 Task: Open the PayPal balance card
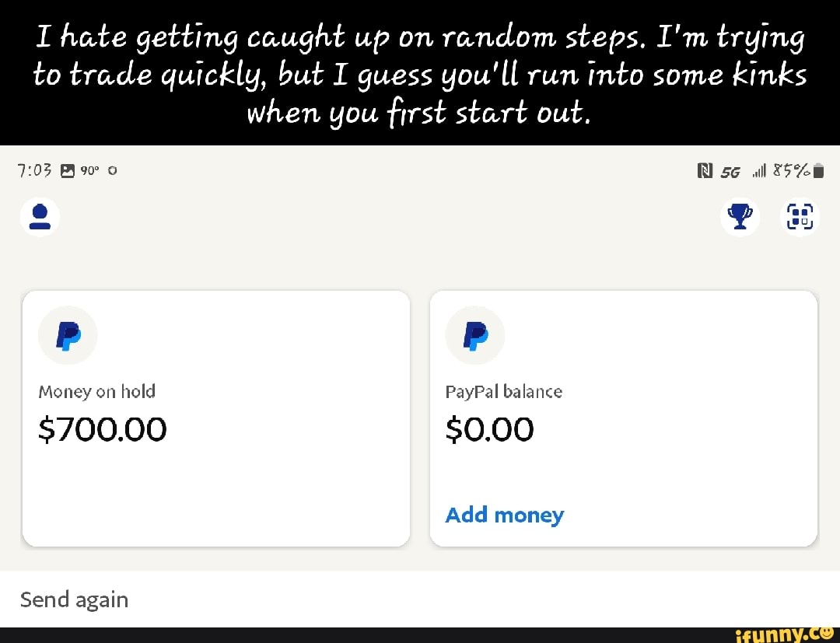pos(623,418)
